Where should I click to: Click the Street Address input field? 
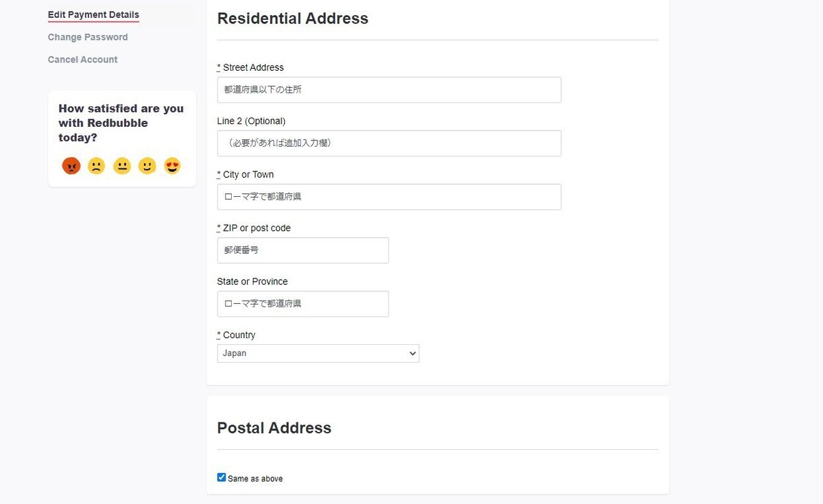coord(389,90)
